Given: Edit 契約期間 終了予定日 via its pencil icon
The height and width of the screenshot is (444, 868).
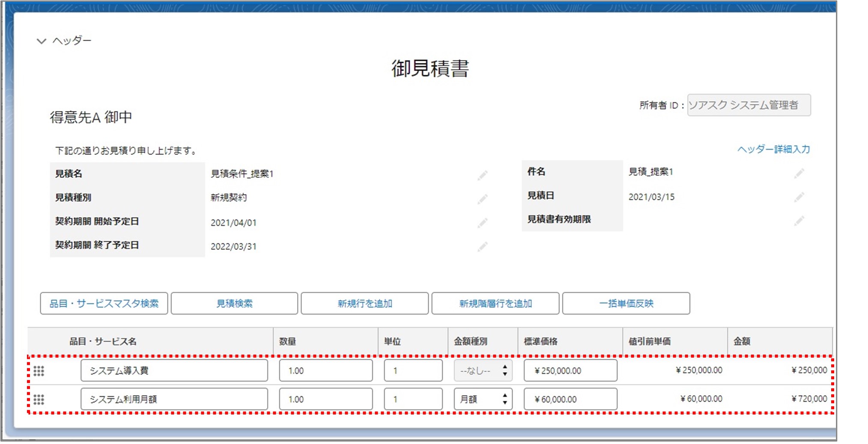Looking at the screenshot, I should (x=483, y=247).
